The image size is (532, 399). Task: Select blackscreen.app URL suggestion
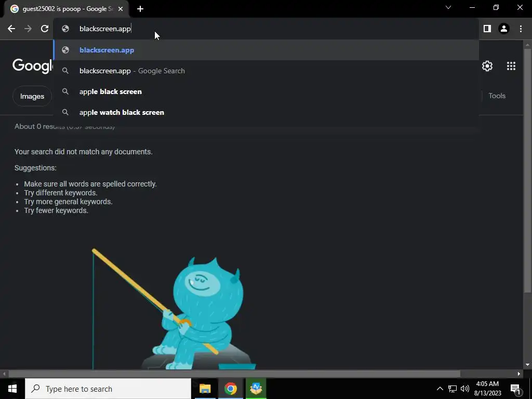[x=266, y=50]
